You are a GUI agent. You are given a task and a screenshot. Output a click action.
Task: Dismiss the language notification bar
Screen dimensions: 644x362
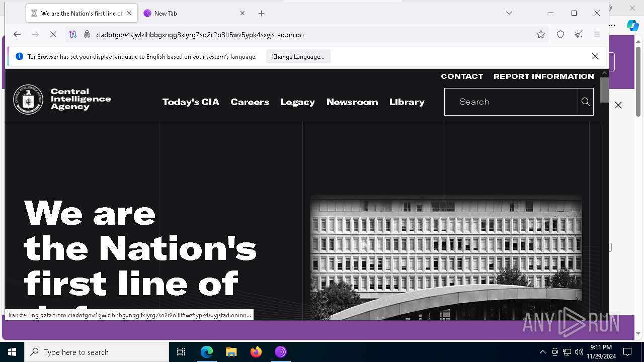[x=595, y=56]
